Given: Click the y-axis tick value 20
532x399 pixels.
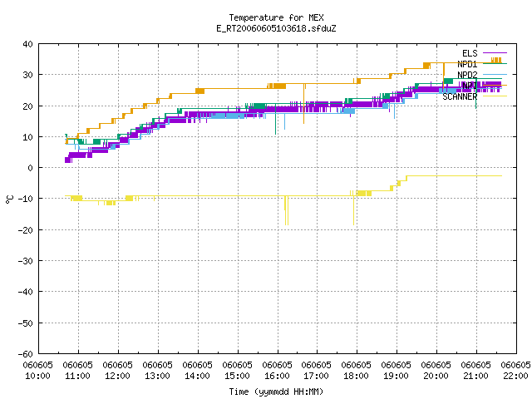Looking at the screenshot, I should point(27,106).
